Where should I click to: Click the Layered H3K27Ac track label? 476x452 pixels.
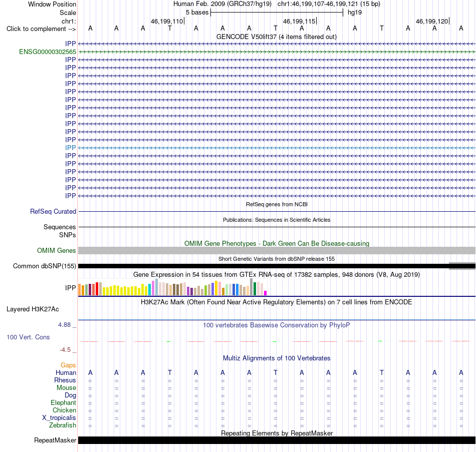(x=33, y=309)
